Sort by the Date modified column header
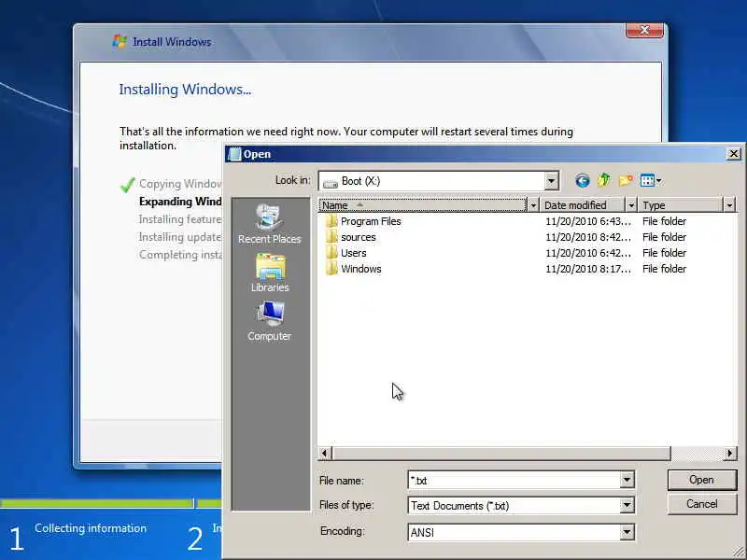The width and height of the screenshot is (747, 560). 583,205
